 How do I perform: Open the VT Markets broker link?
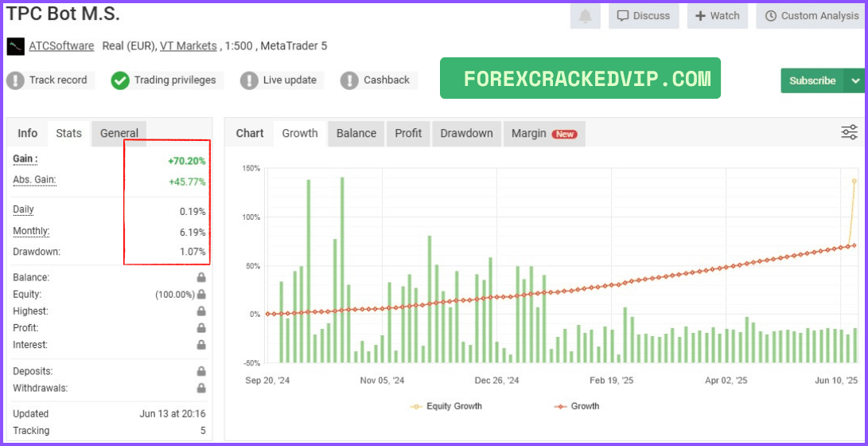189,46
